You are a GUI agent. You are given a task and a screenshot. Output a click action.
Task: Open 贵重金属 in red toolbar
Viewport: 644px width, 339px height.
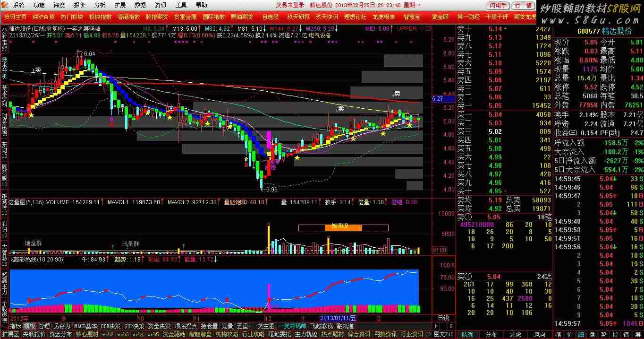[x=185, y=17]
